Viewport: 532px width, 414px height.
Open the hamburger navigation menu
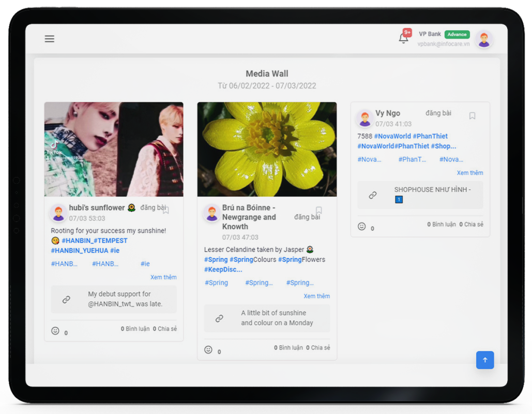pyautogui.click(x=50, y=39)
